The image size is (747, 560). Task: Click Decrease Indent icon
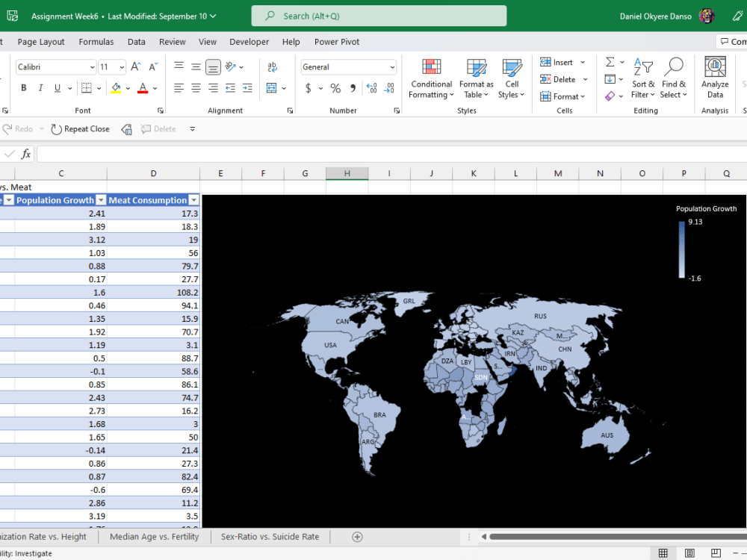230,88
